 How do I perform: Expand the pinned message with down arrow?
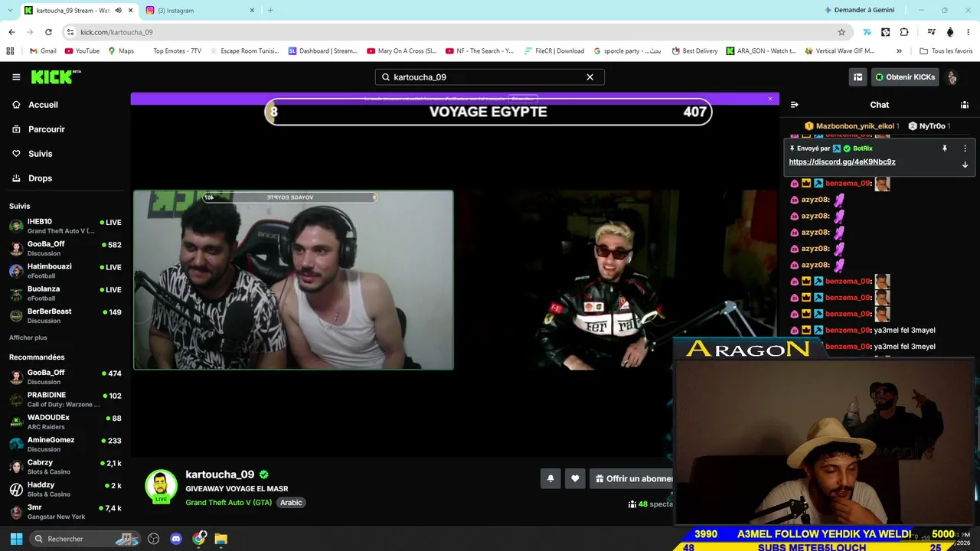[965, 165]
